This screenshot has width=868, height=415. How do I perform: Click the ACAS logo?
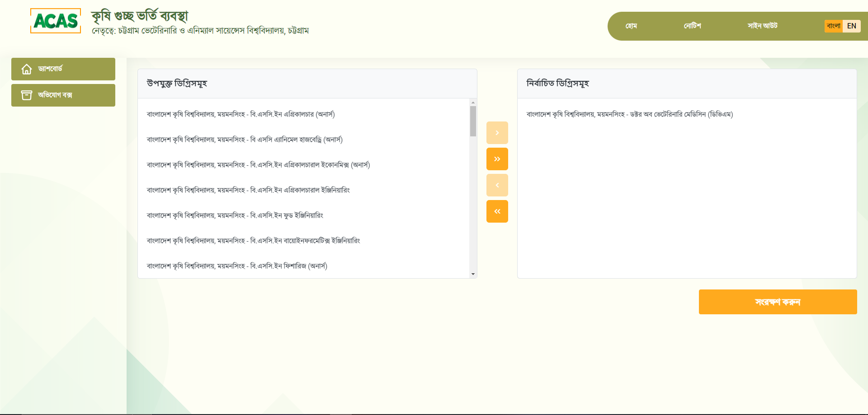pos(56,21)
